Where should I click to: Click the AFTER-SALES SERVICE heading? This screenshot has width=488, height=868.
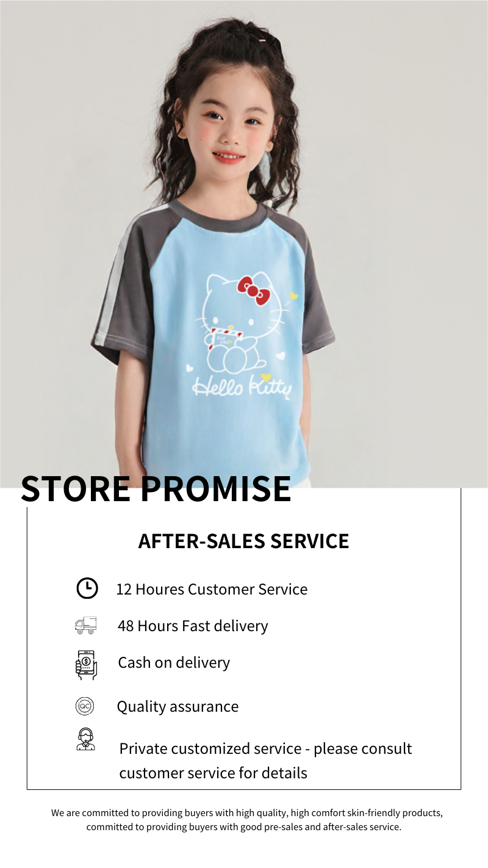coord(243,541)
